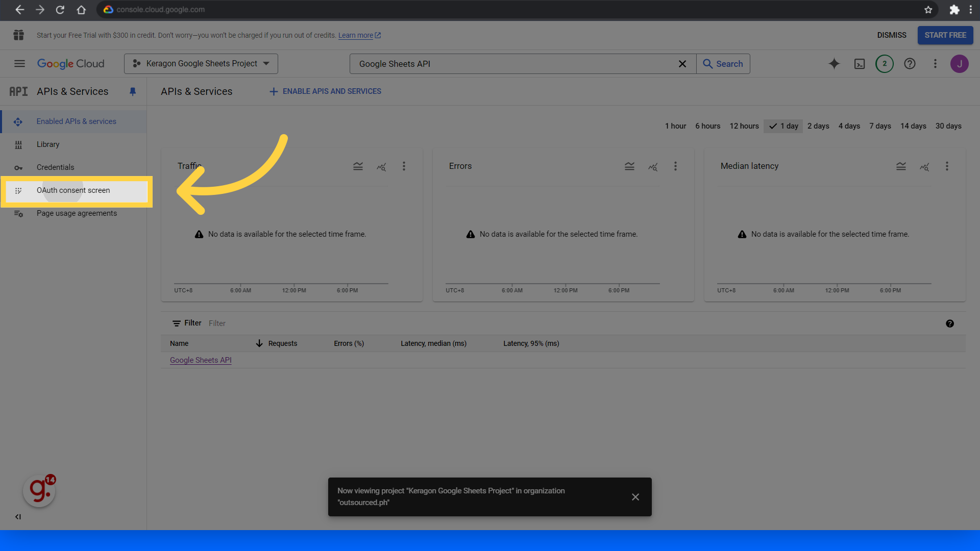Click the Google Sheets API link
Viewport: 980px width, 551px height.
pos(201,360)
